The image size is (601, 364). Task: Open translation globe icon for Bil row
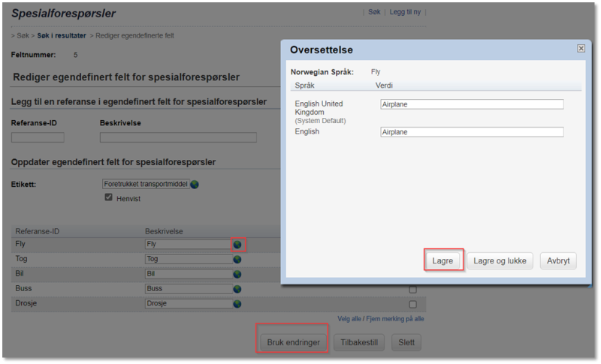237,275
